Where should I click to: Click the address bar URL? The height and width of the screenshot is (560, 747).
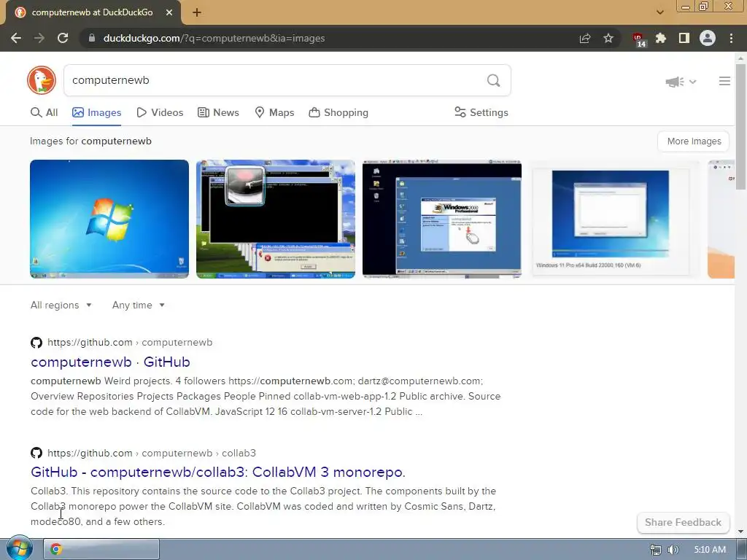point(214,38)
